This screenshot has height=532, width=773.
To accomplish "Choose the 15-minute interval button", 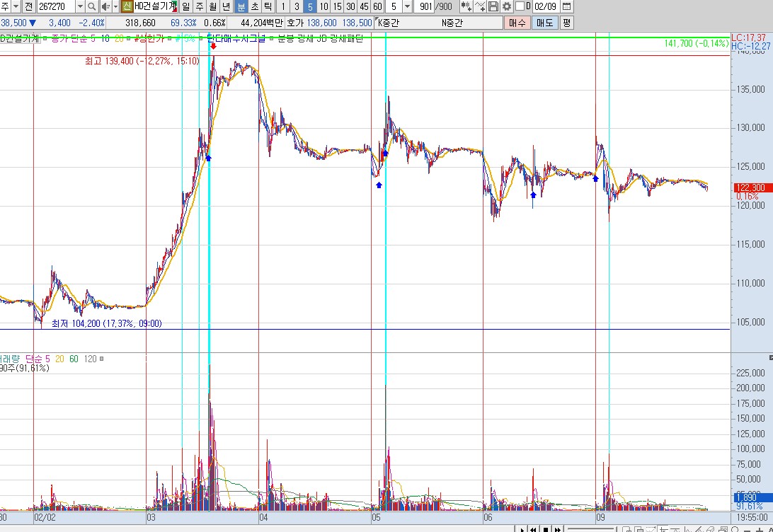I will (337, 6).
